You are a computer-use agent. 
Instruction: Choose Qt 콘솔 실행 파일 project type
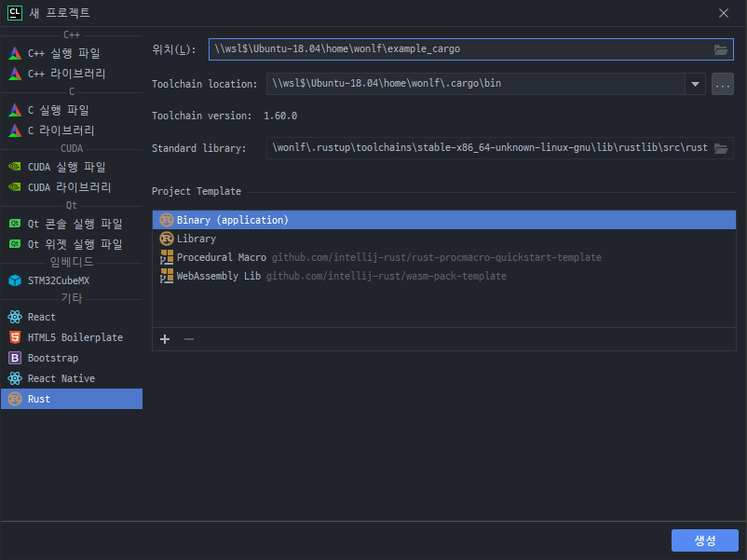(x=72, y=224)
